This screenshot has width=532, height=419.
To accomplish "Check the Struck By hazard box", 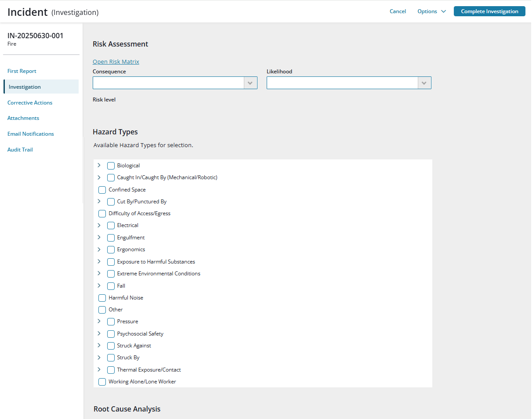I will [x=111, y=358].
